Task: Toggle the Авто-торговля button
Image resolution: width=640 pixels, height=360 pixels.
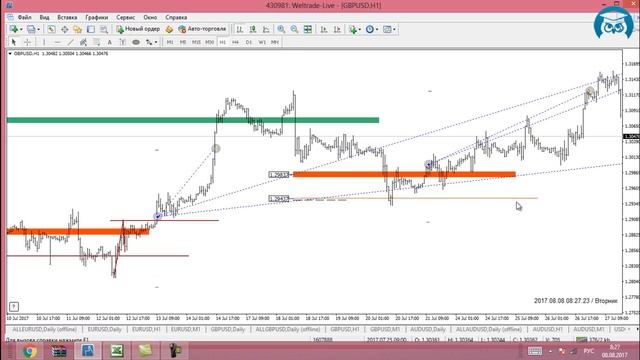Action: 202,29
